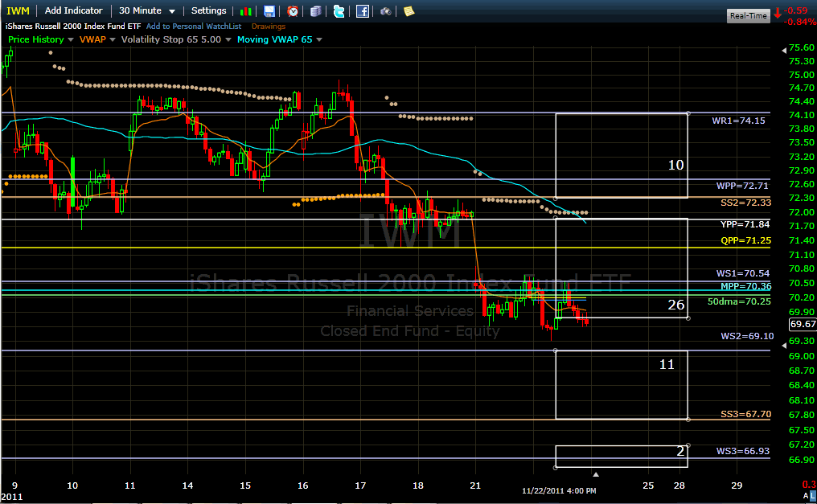Click the left-pointing arrow beside 69.30

784,345
